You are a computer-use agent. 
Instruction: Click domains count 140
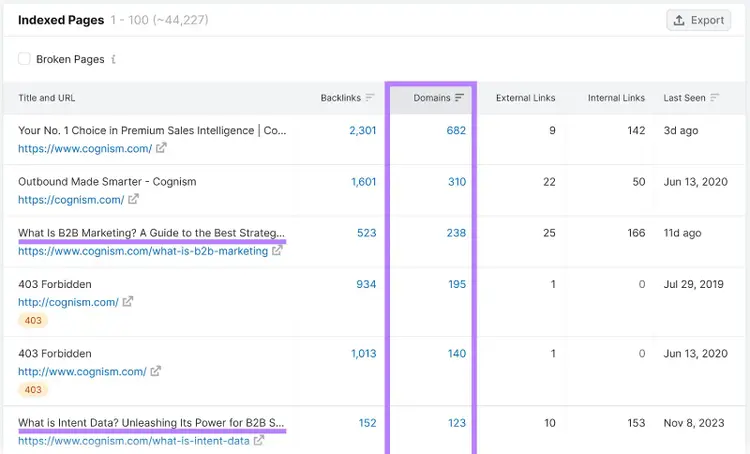457,354
